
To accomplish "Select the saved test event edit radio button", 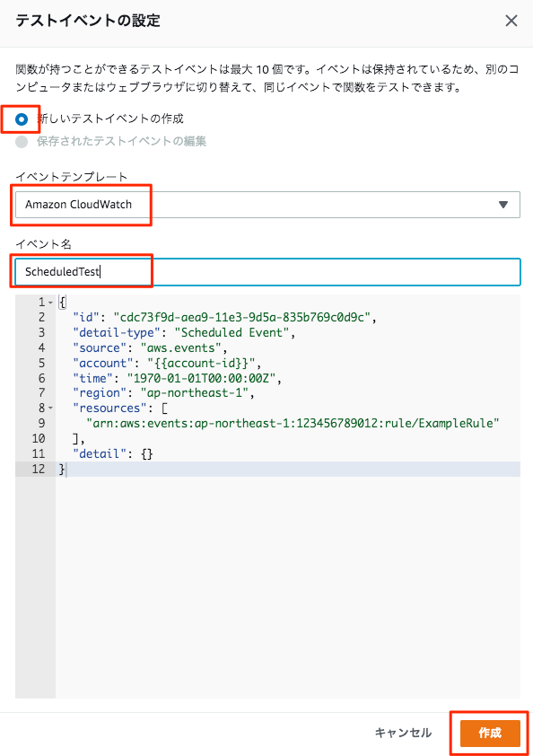I will tap(22, 141).
